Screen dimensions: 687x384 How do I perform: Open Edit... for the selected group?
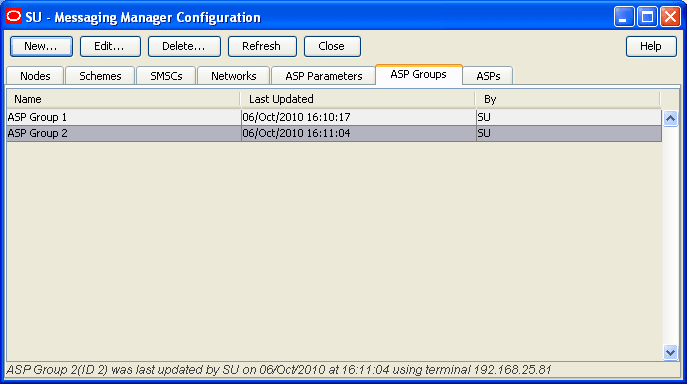tap(110, 46)
